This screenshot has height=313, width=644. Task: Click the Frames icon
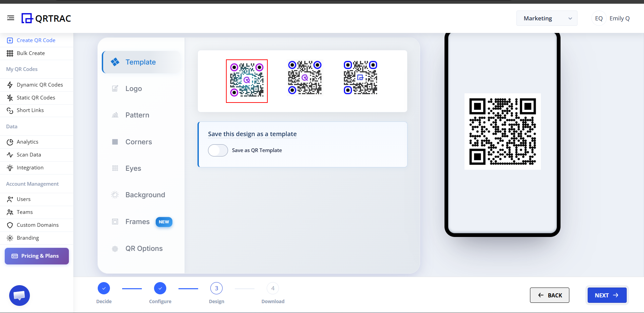pyautogui.click(x=115, y=222)
